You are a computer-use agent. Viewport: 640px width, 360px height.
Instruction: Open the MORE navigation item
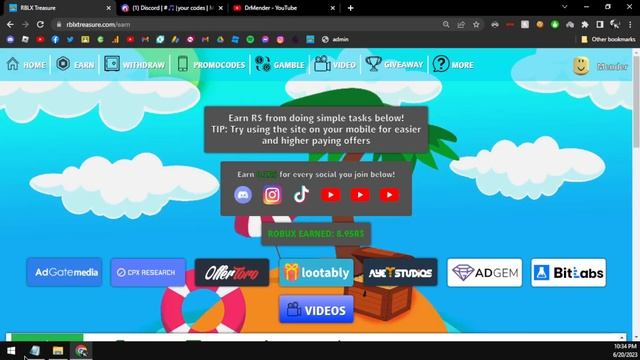453,64
